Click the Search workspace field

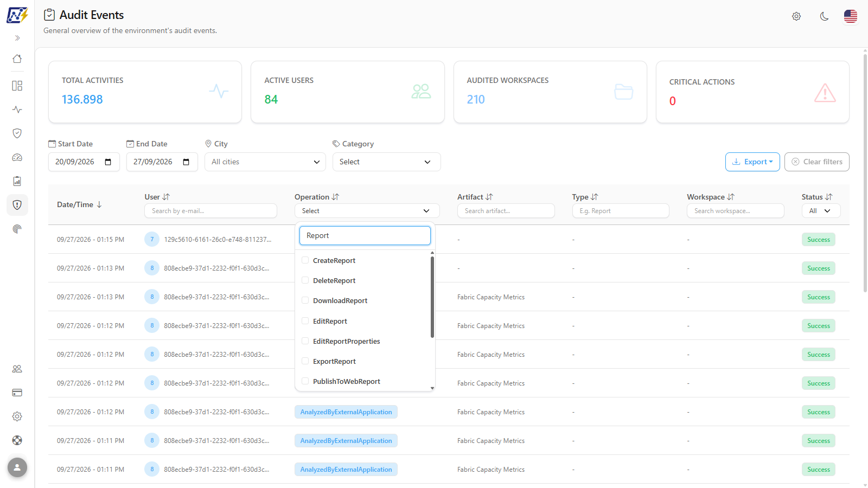tap(736, 211)
